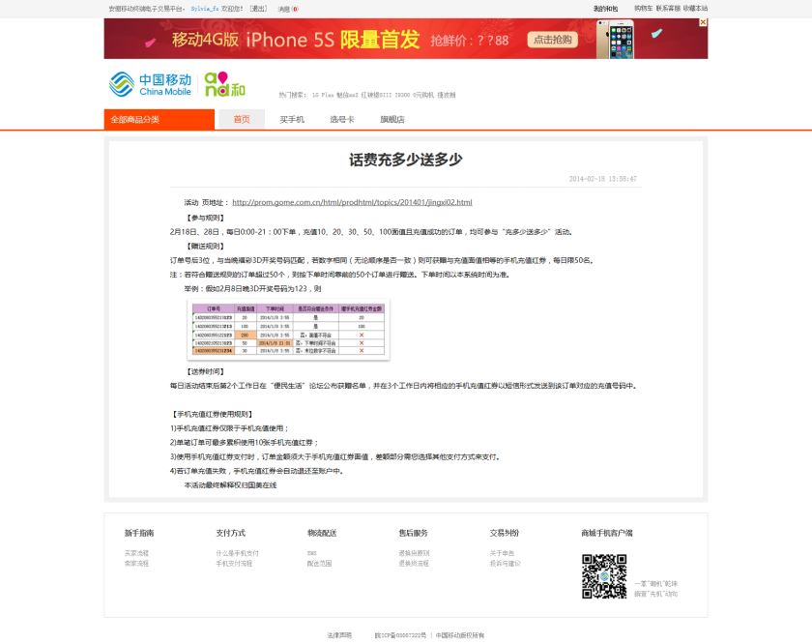Image resolution: width=812 pixels, height=644 pixels.
Task: Click 支付方式 footer column heading
Action: pos(230,533)
